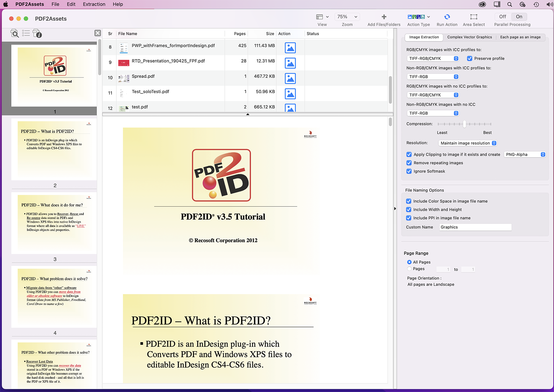Select the Image Extraction tab
Image resolution: width=554 pixels, height=392 pixels.
[424, 37]
